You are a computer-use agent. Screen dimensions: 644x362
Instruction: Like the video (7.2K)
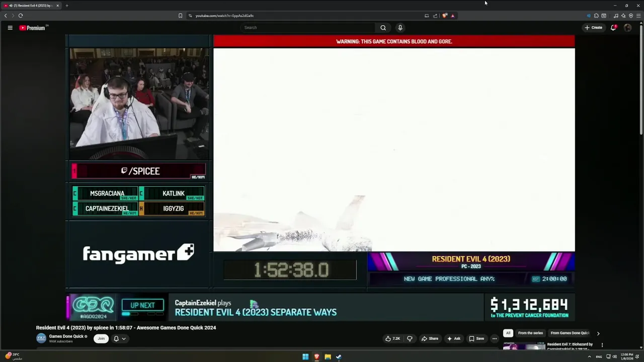pyautogui.click(x=392, y=338)
